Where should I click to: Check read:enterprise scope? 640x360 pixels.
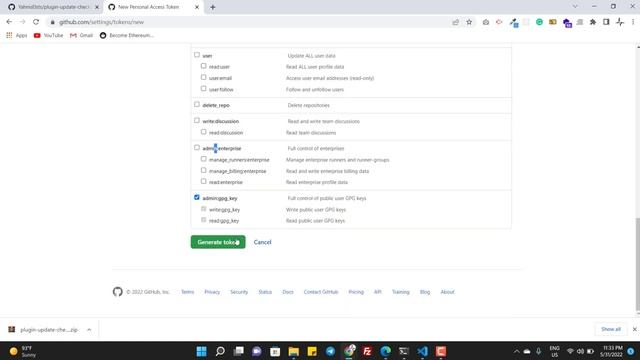coord(203,181)
